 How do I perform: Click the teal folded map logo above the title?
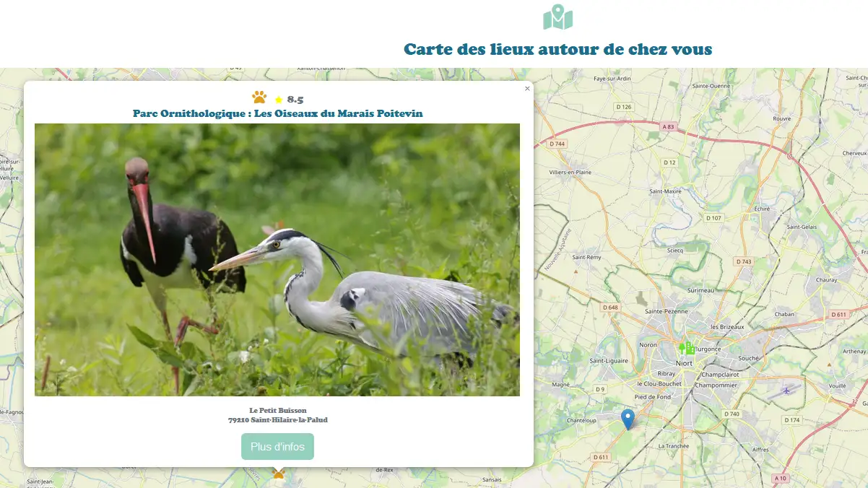click(557, 17)
